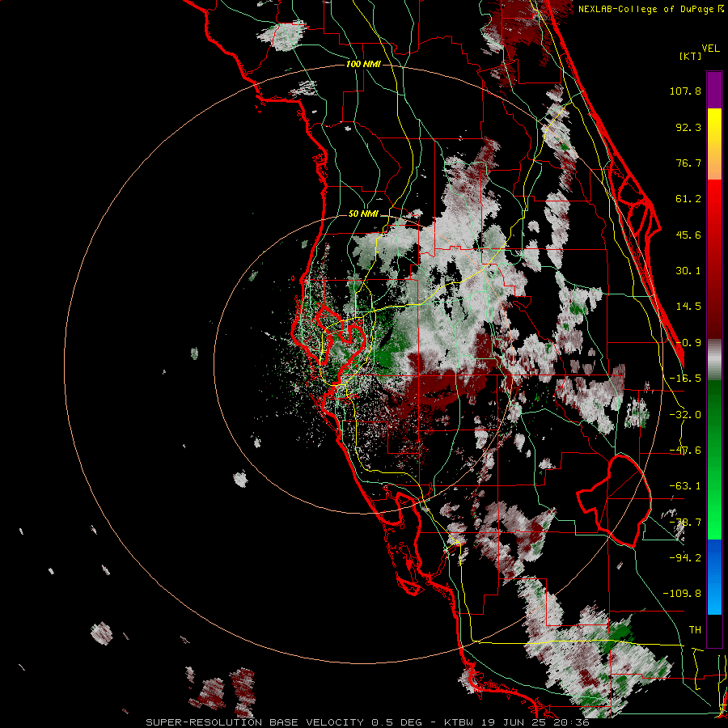The width and height of the screenshot is (728, 728).
Task: Select the -47.6 legend value
Action: 685,451
